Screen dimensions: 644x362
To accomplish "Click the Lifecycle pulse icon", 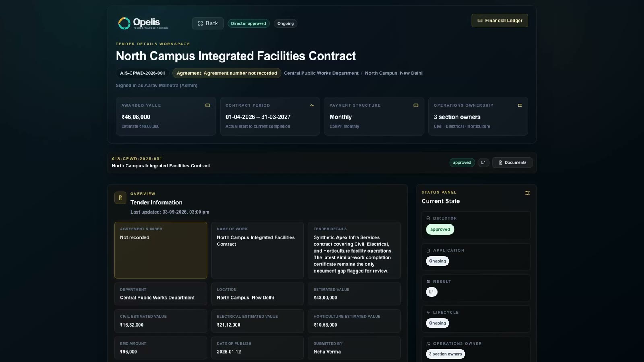I will (428, 313).
